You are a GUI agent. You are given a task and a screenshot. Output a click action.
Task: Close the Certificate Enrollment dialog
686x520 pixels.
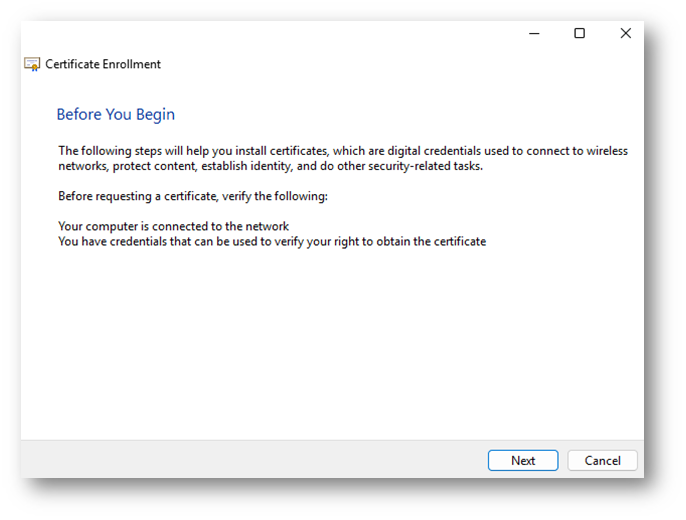pos(626,33)
